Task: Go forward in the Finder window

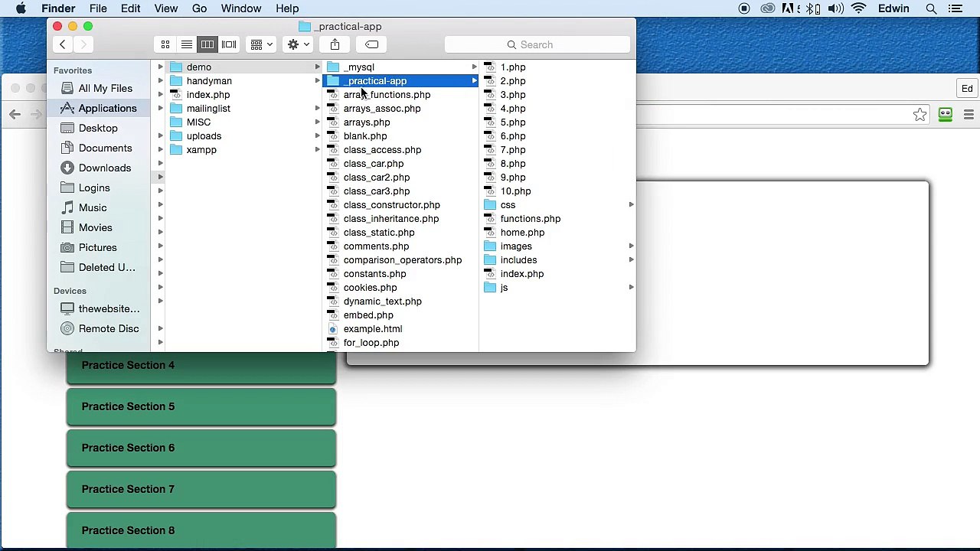Action: 83,44
